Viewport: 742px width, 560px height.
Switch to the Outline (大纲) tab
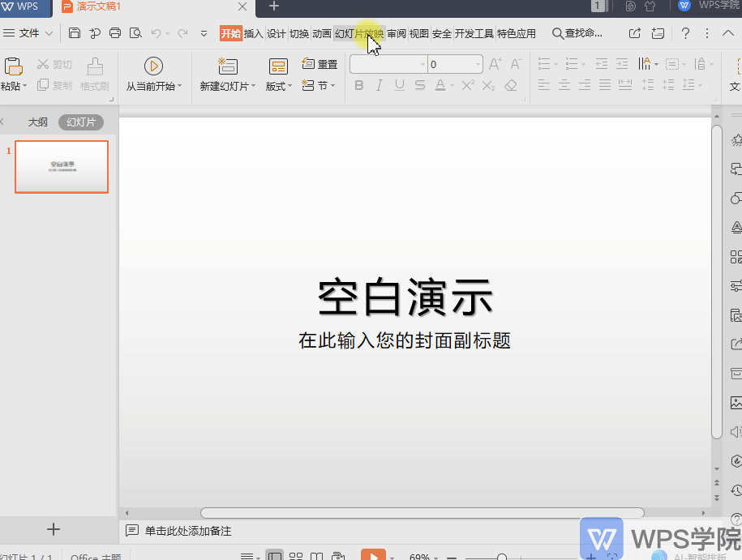tap(38, 122)
